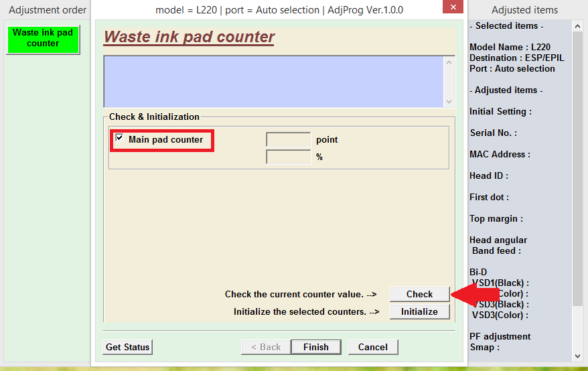The width and height of the screenshot is (588, 371).
Task: Click the point value input field
Action: pos(289,139)
